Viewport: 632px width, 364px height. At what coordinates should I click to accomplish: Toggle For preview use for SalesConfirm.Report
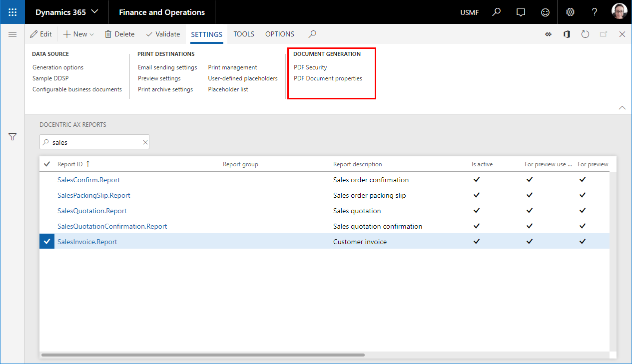tap(530, 180)
